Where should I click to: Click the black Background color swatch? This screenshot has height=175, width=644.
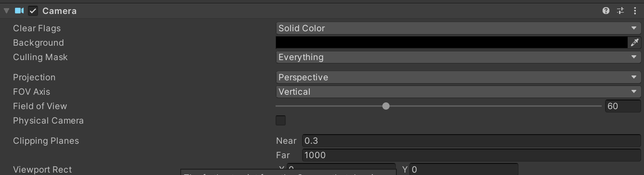452,43
